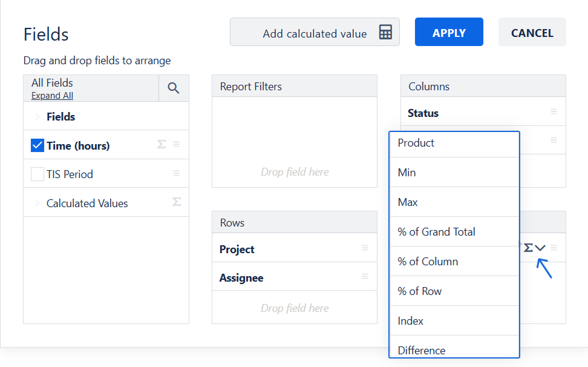Click sigma icon beside Calculated Values
The image size is (588, 367).
[x=176, y=202]
